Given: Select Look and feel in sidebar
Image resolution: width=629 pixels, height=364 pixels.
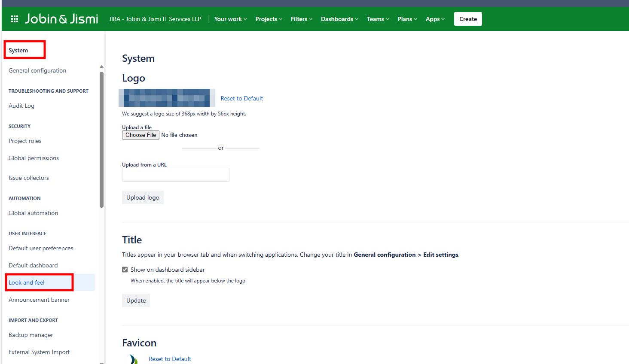Looking at the screenshot, I should point(27,282).
